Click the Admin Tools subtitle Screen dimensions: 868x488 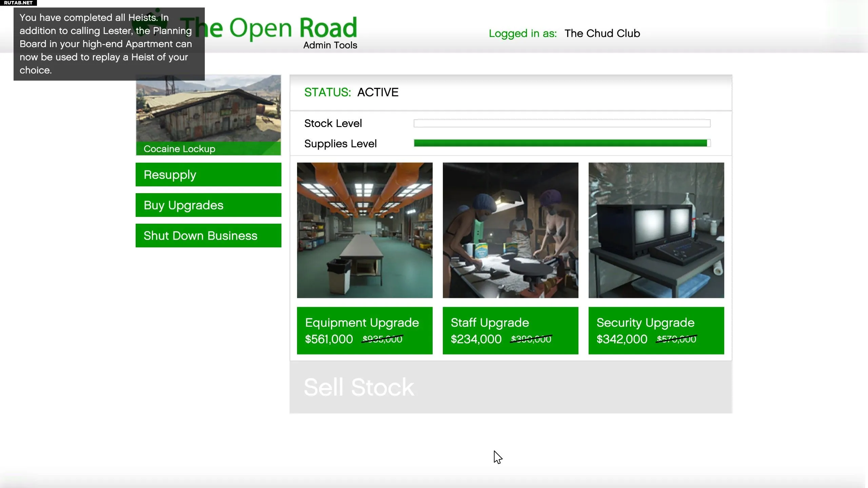click(x=330, y=45)
